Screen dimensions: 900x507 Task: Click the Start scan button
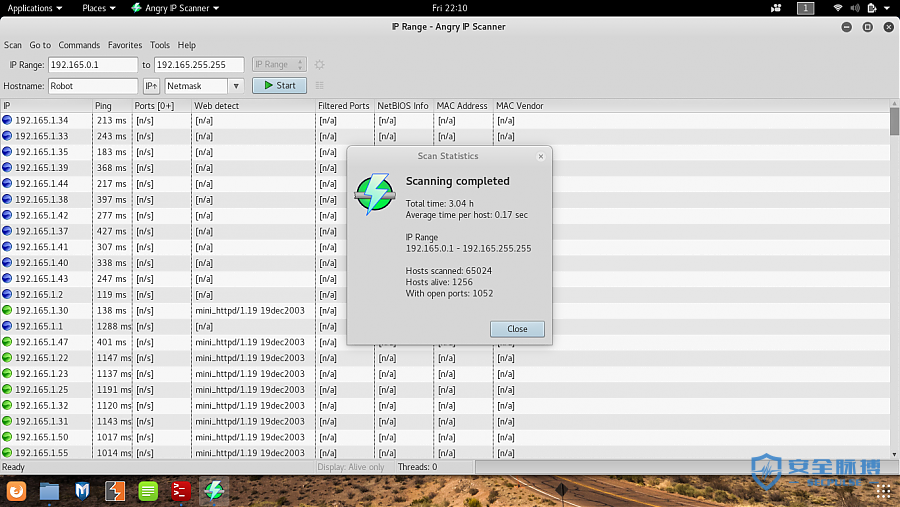(x=280, y=86)
